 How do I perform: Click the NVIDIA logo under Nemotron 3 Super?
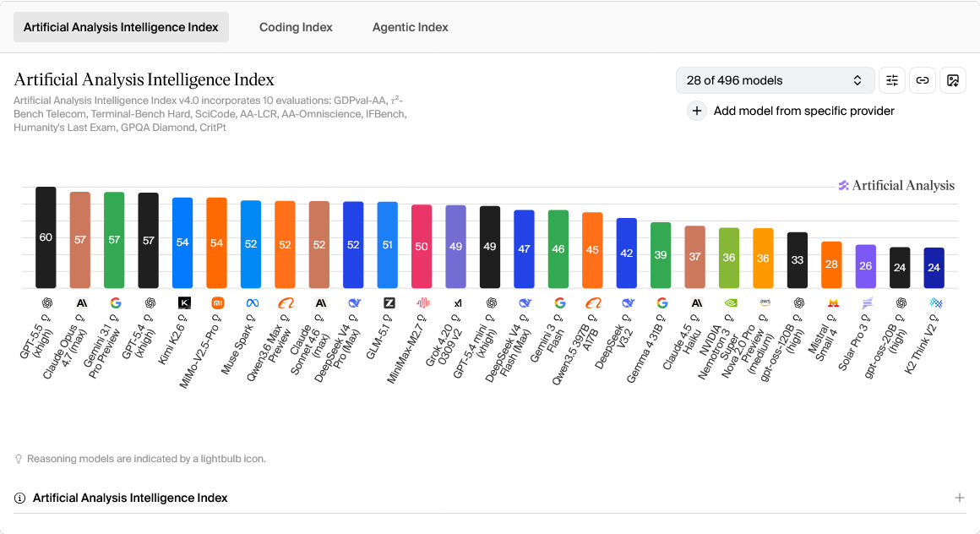click(730, 302)
